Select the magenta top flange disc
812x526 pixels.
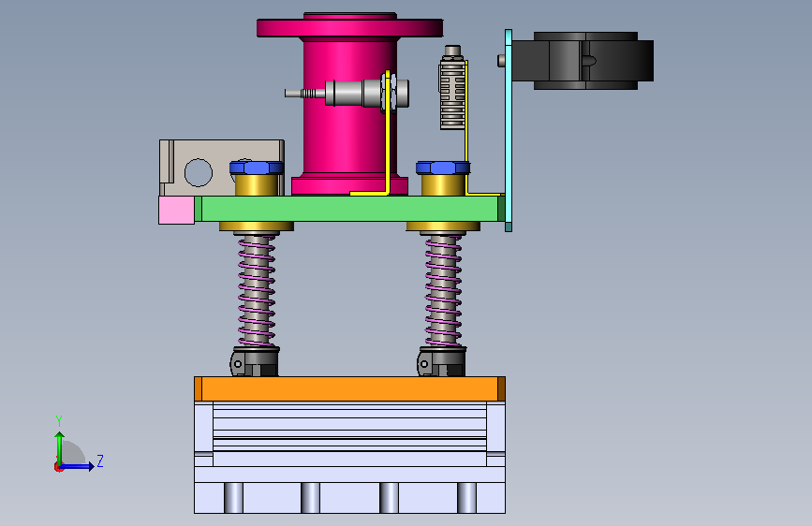coord(349,27)
